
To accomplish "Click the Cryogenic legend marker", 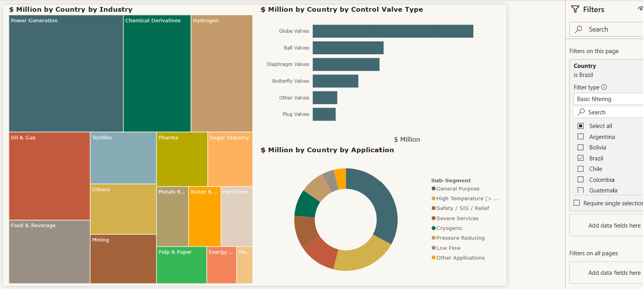I will coord(433,228).
